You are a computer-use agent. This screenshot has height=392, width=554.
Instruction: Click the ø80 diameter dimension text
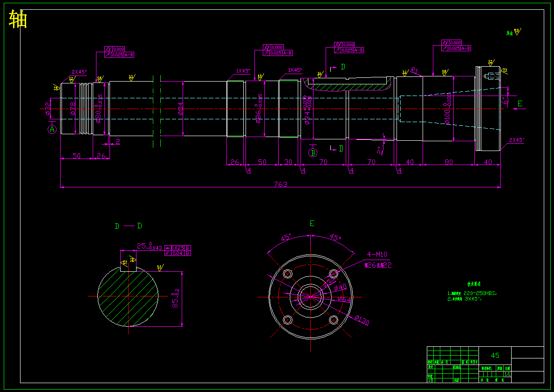pos(99,109)
